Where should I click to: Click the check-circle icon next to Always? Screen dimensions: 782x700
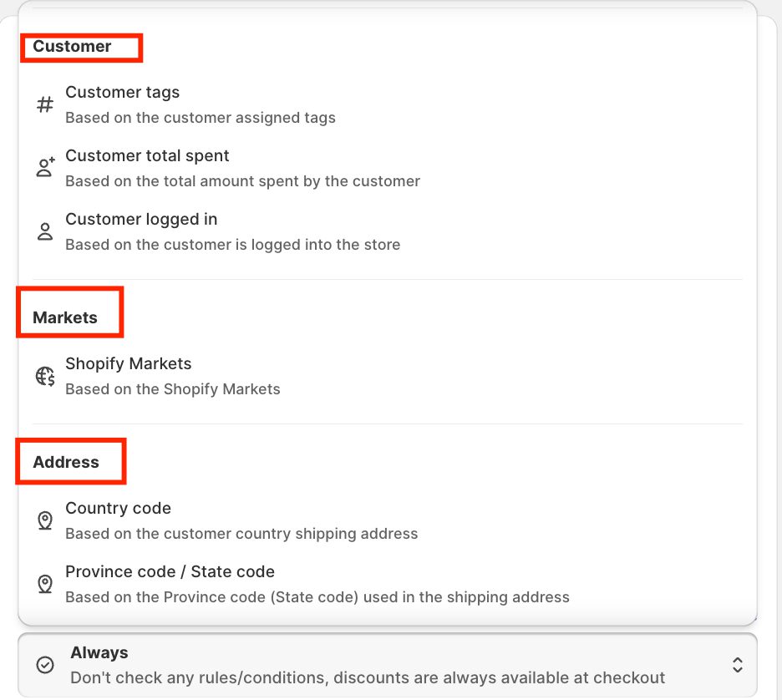(x=45, y=665)
